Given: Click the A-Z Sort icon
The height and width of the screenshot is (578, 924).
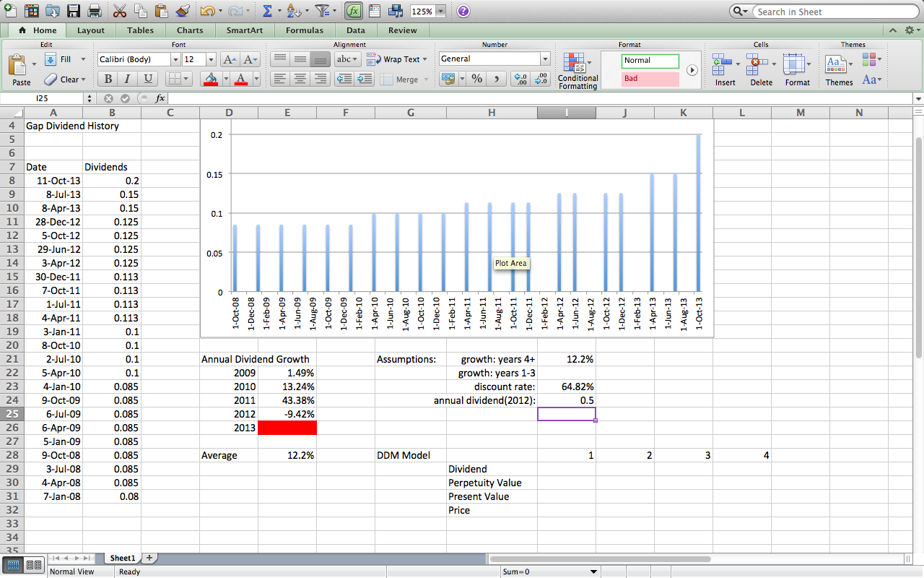Looking at the screenshot, I should point(294,11).
